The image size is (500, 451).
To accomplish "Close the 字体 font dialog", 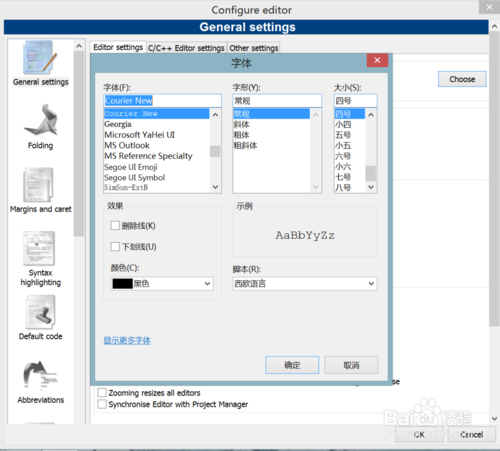I will coord(377,60).
